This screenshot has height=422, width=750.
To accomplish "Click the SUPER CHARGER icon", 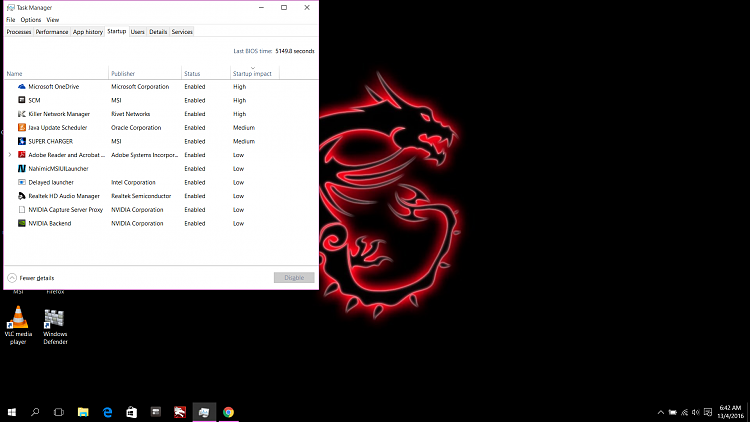I will 22,141.
